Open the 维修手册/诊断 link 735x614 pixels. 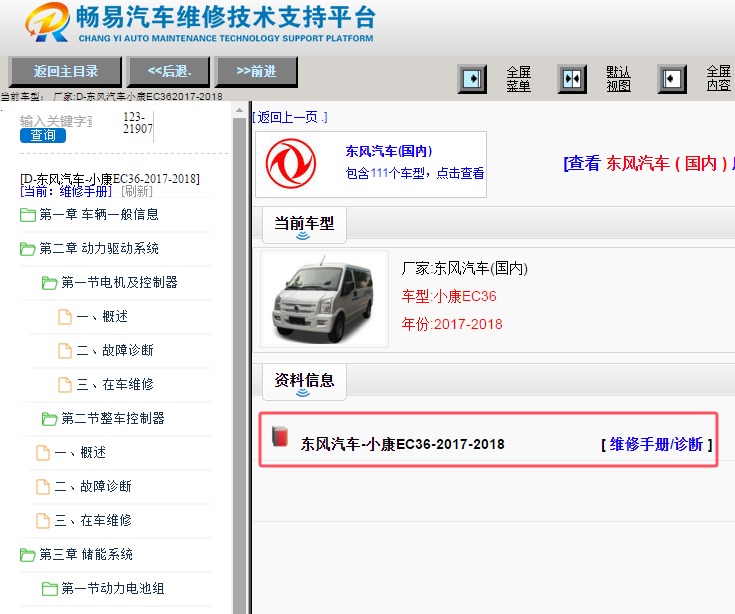click(x=656, y=444)
